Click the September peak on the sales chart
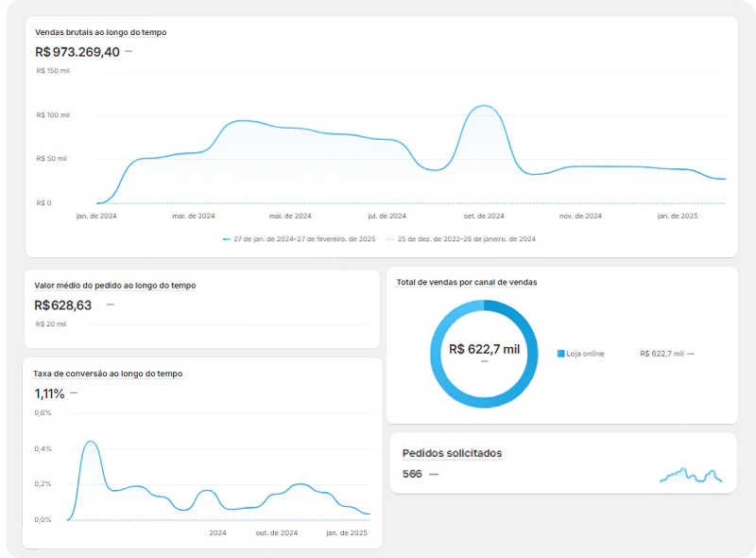This screenshot has height=558, width=756. pyautogui.click(x=483, y=107)
